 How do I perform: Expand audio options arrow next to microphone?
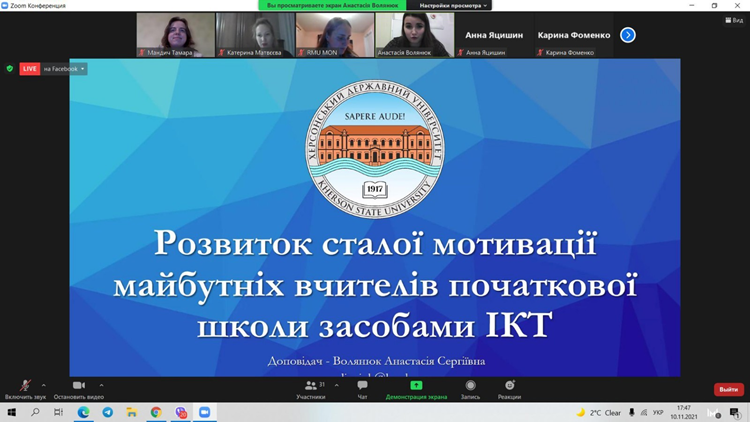[x=44, y=385]
